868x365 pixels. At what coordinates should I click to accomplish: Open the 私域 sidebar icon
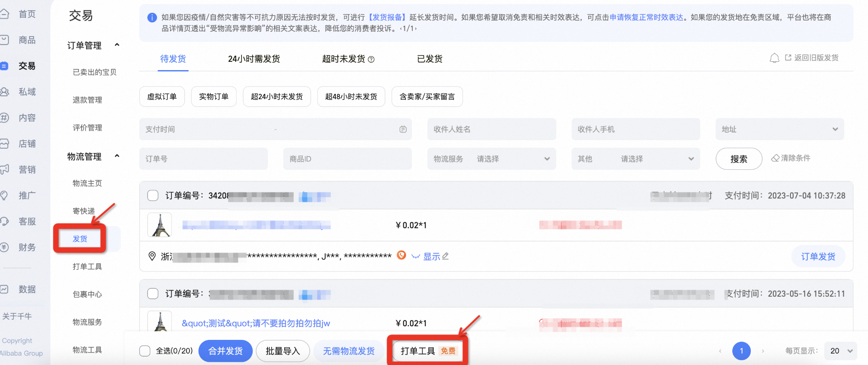[4, 92]
